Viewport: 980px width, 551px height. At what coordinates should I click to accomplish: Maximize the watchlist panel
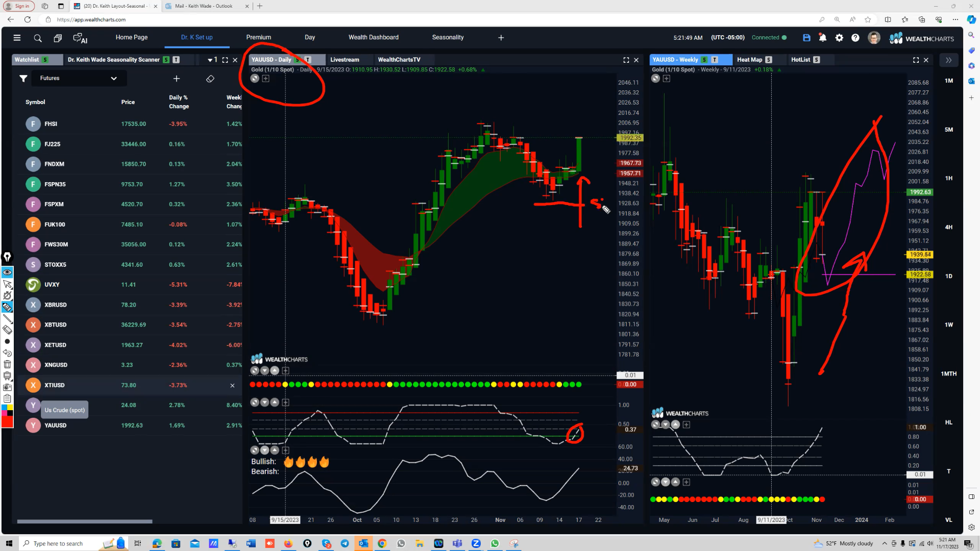(225, 60)
